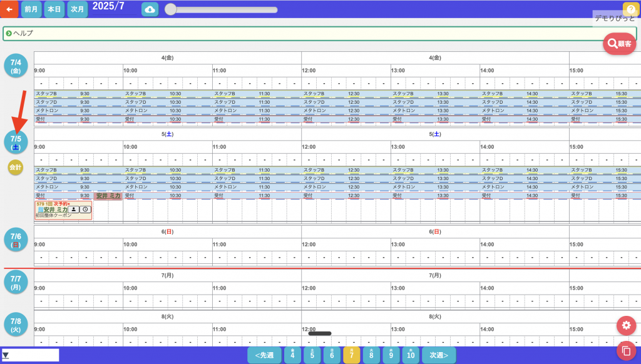Click the 579 1回 text on the booking card
This screenshot has width=641, height=364.
(x=44, y=204)
